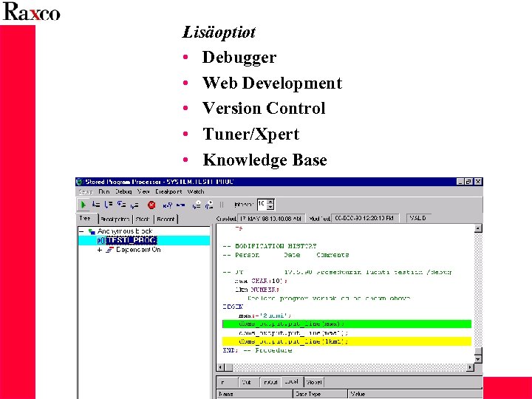Select the Dependent On tree item
Viewport: 532px width, 399px height.
point(138,250)
